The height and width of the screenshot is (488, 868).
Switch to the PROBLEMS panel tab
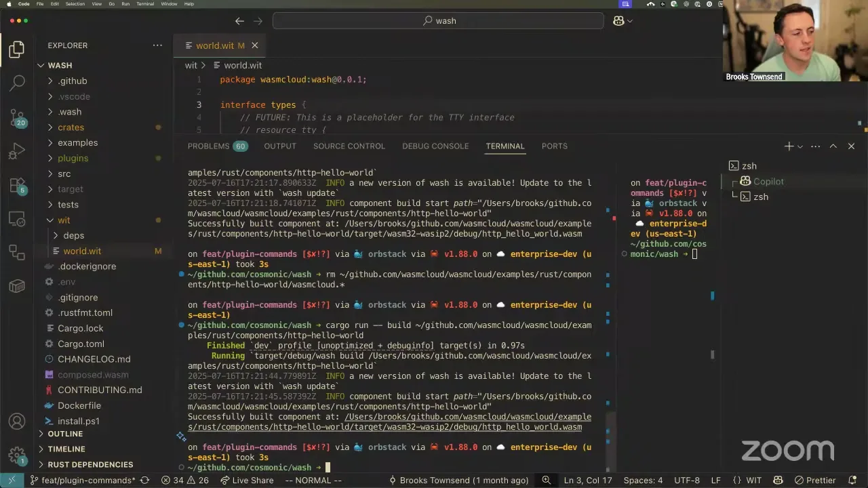pos(218,146)
